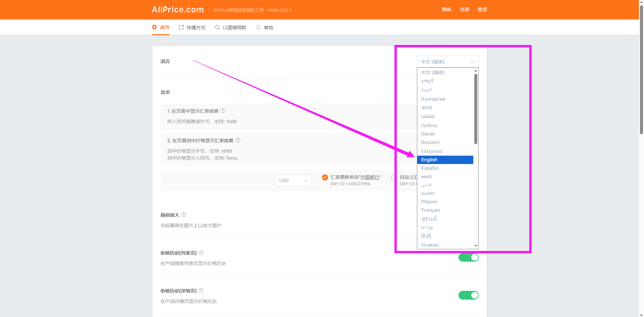Choose Deutsch from the language list
Screen dimensions: 644x317
[x=445, y=142]
